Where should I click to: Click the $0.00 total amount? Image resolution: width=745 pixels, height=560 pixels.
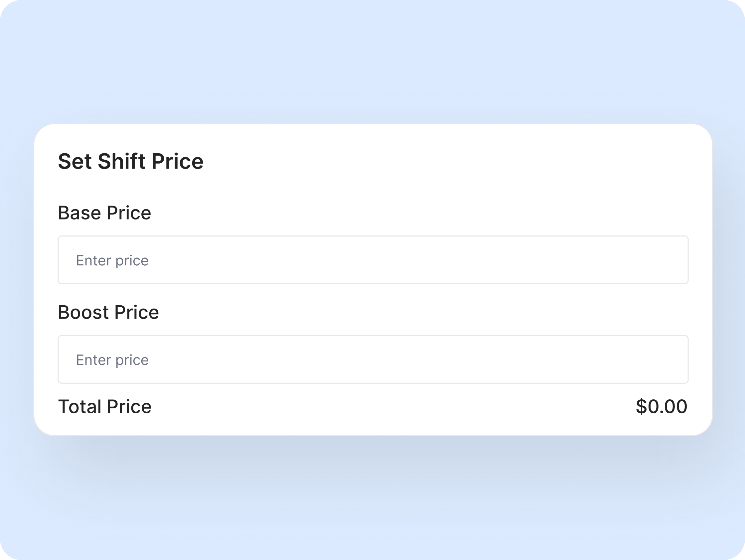tap(662, 406)
